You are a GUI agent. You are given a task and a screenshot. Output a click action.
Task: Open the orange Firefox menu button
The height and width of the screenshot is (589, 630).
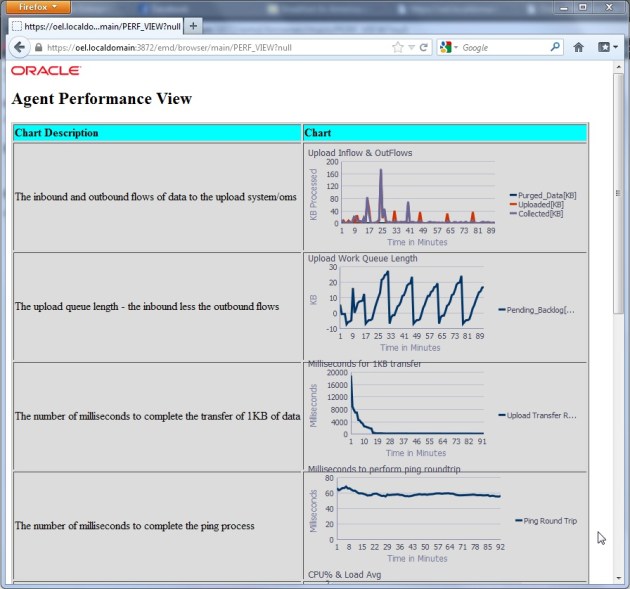[38, 7]
